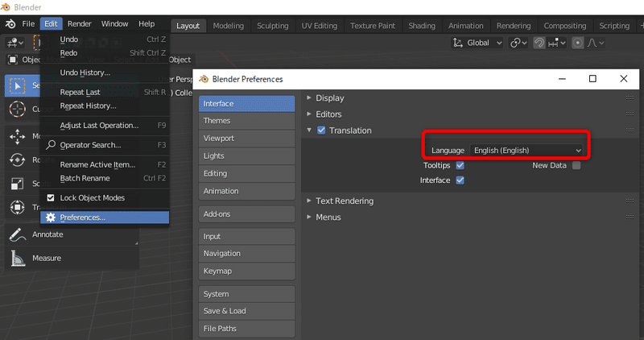Expand the Display panel
The height and width of the screenshot is (340, 644).
pos(329,98)
